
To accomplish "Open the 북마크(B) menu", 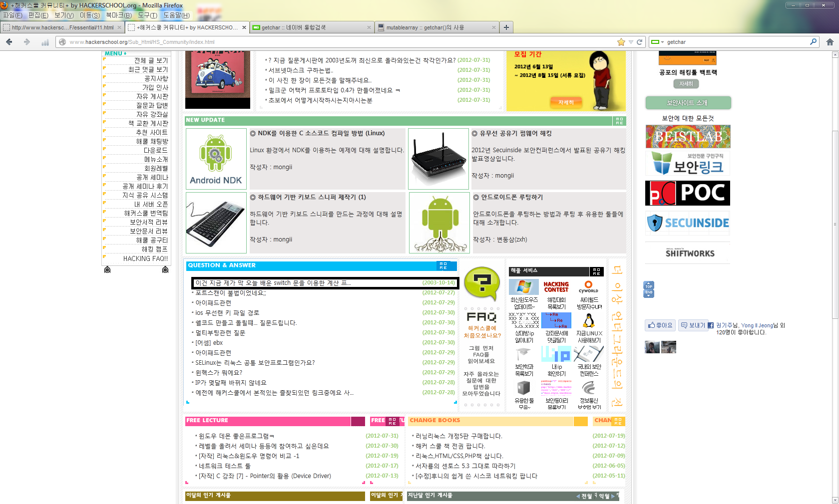I will point(119,15).
